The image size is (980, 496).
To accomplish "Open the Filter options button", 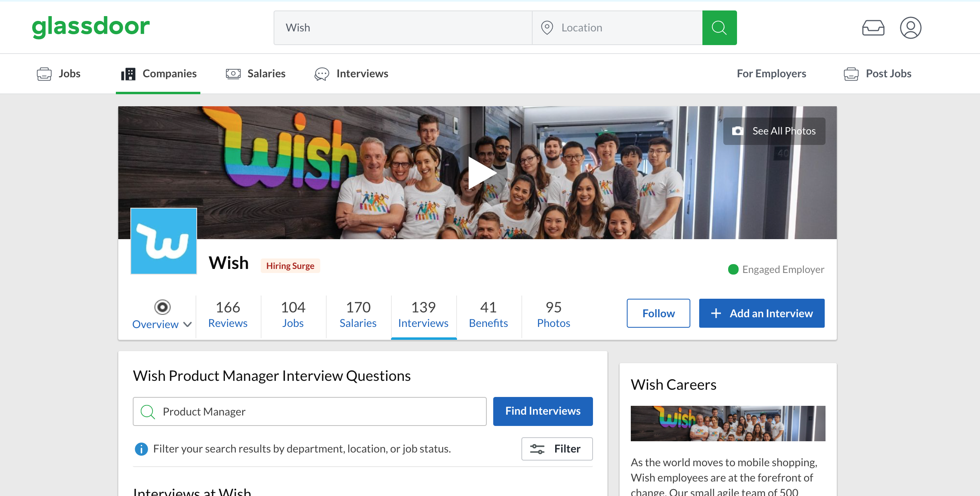I will pyautogui.click(x=557, y=448).
